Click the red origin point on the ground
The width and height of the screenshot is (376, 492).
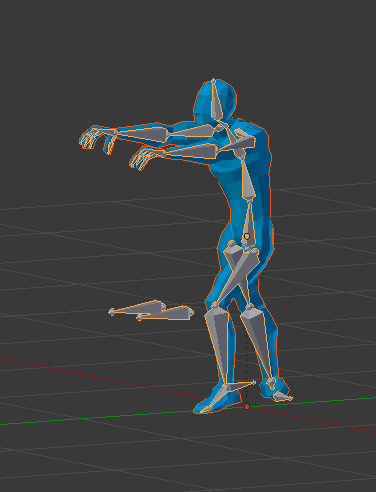pos(247,407)
